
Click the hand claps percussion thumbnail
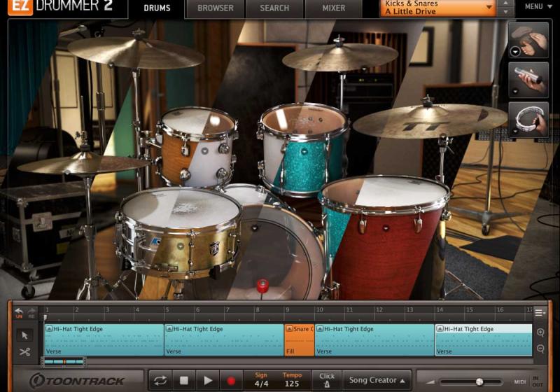click(528, 40)
